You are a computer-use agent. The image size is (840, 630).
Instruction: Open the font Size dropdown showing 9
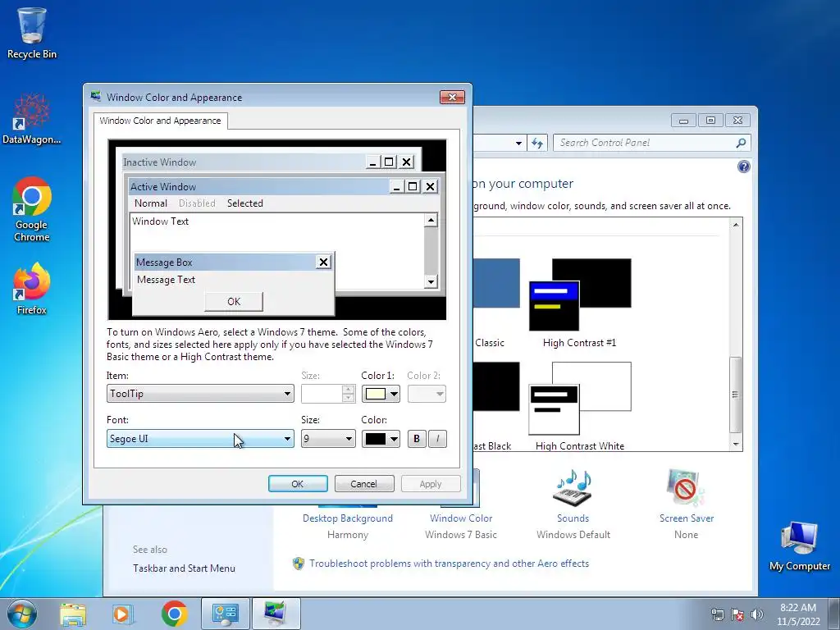pos(328,439)
